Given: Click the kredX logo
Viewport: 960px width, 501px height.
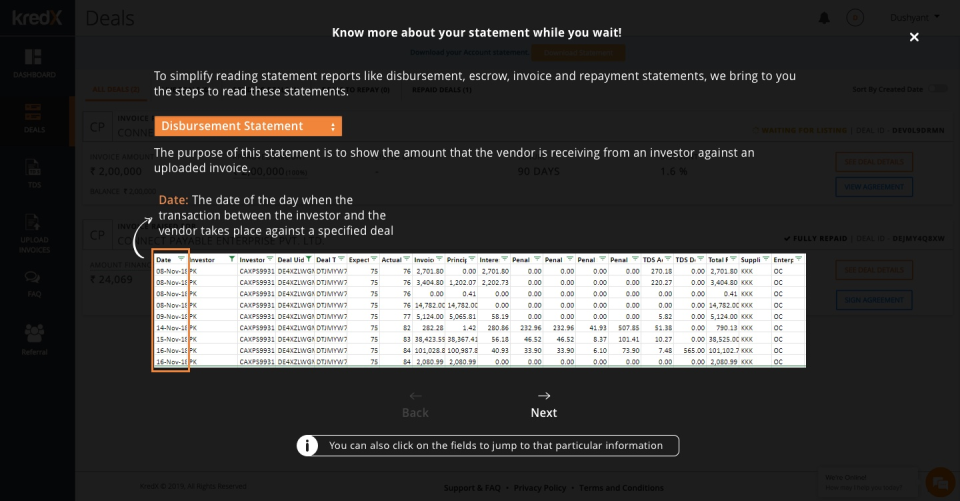Looking at the screenshot, I should [36, 19].
